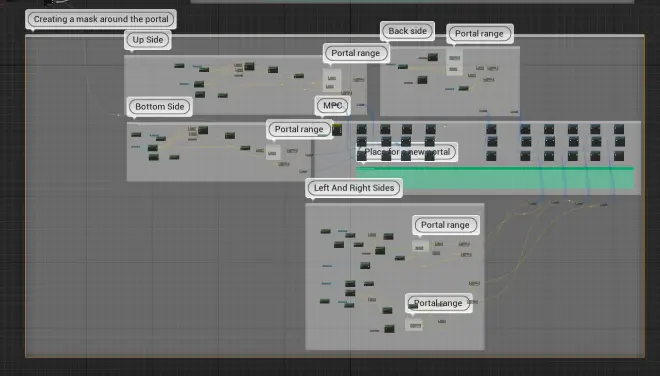This screenshot has height=376, width=660.
Task: Select the light node under lower Left And Right Portal range
Action: (x=414, y=325)
